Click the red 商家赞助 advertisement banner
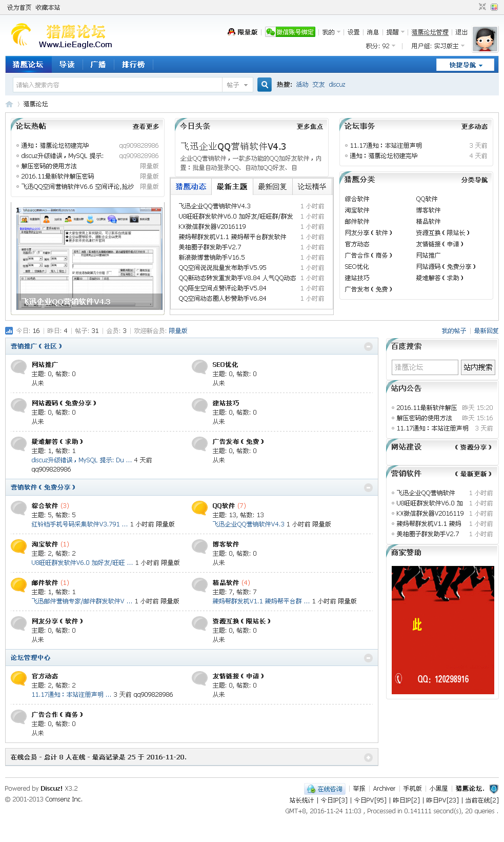504x842 pixels. [443, 630]
